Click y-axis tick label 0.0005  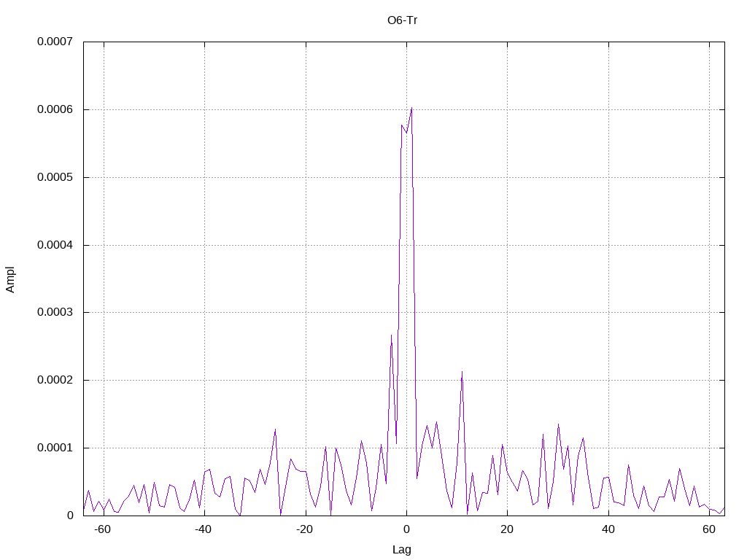tap(55, 178)
